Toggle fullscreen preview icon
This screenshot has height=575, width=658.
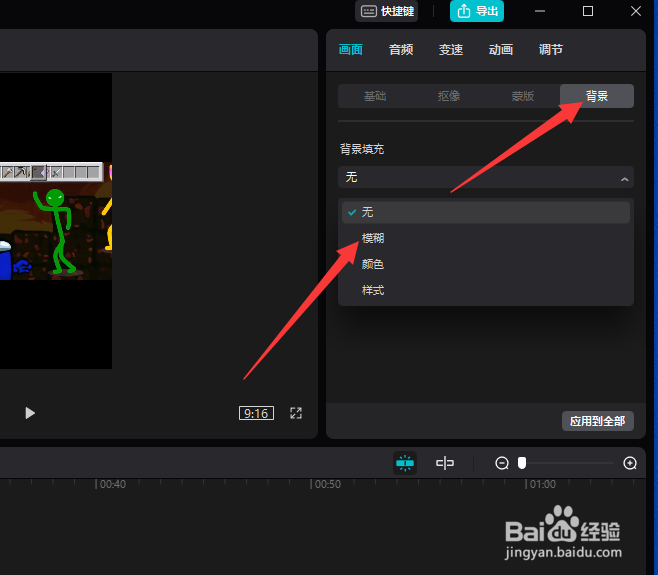[296, 413]
